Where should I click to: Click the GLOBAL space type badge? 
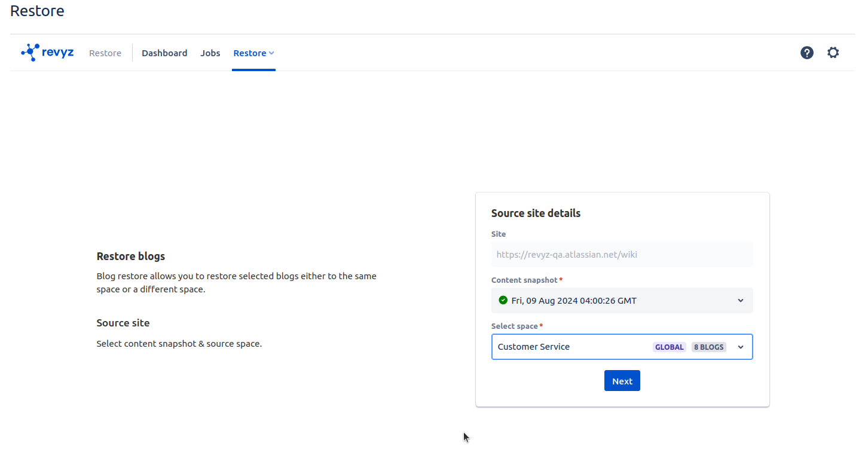pyautogui.click(x=669, y=347)
